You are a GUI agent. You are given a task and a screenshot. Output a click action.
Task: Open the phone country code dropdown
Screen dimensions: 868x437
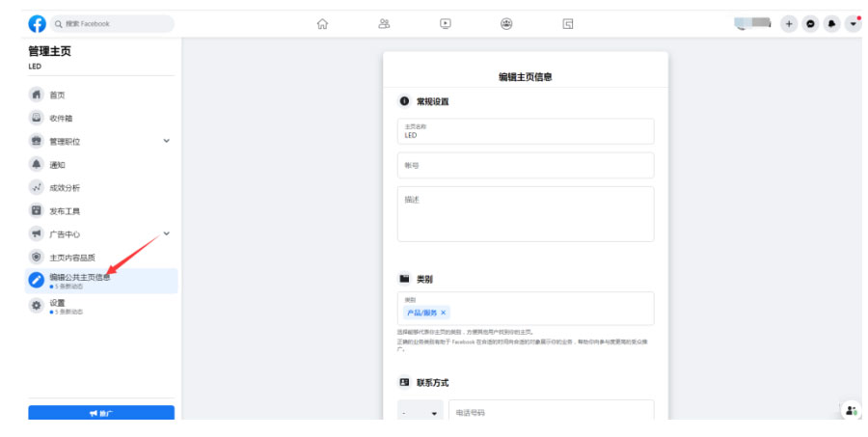pos(420,413)
